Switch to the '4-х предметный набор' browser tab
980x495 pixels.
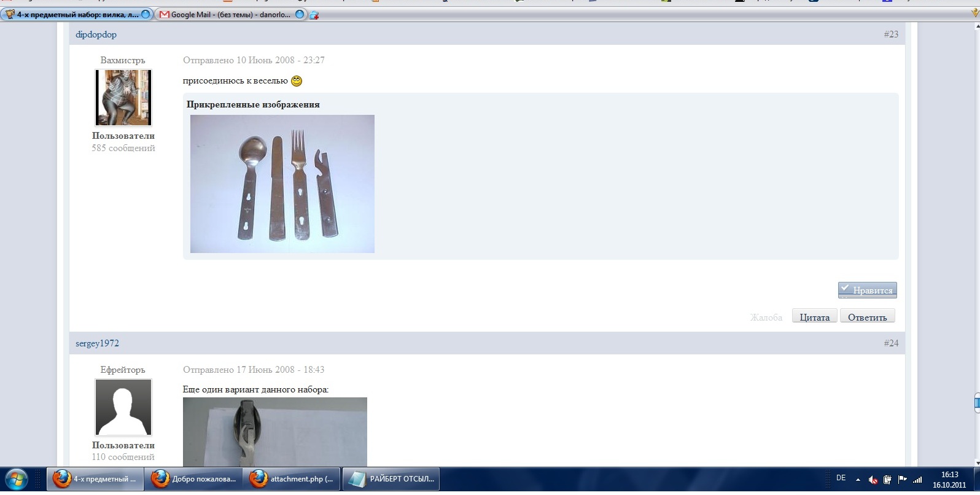coord(77,15)
